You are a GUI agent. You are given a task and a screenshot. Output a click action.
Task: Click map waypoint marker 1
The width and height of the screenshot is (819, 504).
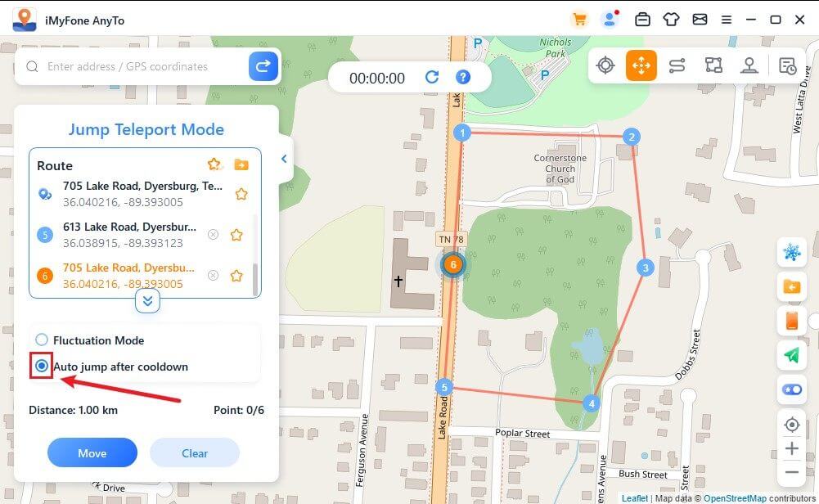pyautogui.click(x=462, y=133)
